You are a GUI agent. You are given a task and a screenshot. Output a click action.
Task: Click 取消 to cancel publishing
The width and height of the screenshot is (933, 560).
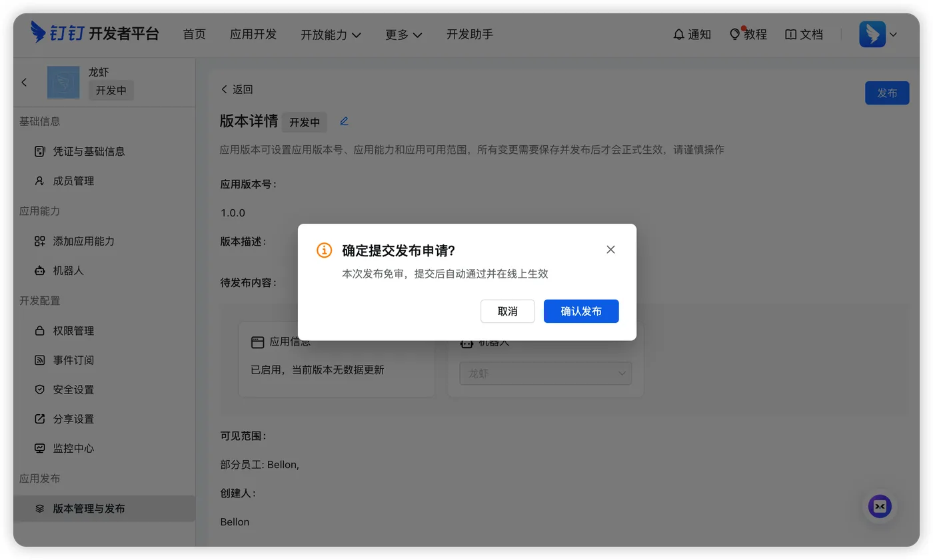pos(508,311)
